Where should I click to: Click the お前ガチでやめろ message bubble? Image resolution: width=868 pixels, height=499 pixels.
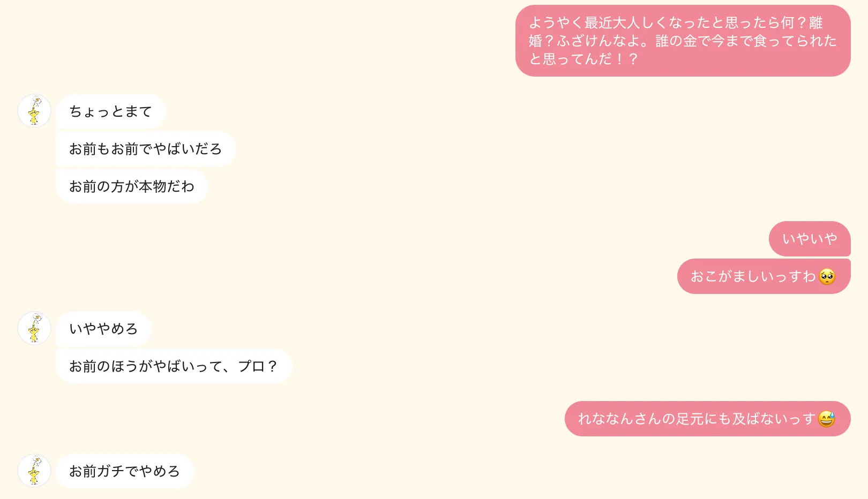[125, 471]
